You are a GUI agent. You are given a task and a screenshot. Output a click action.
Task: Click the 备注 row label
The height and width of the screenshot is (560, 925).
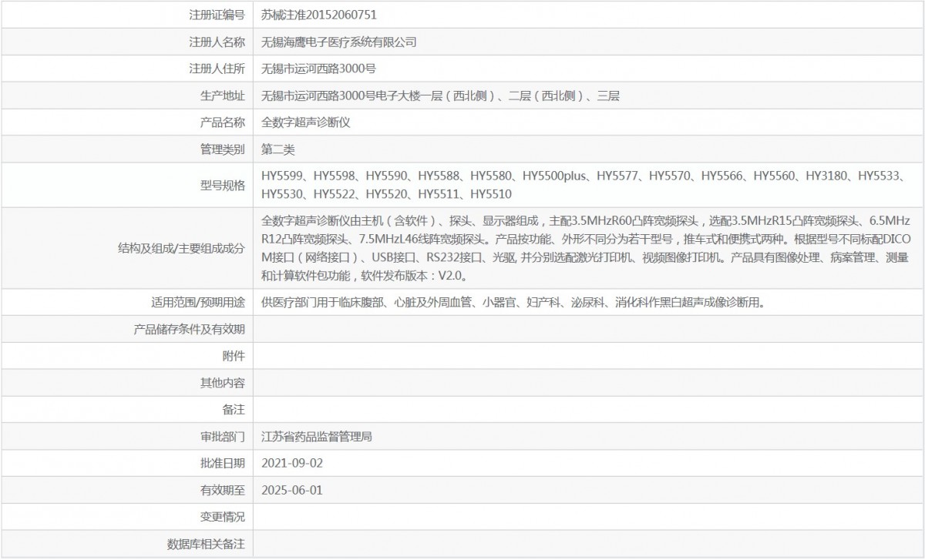pos(234,409)
